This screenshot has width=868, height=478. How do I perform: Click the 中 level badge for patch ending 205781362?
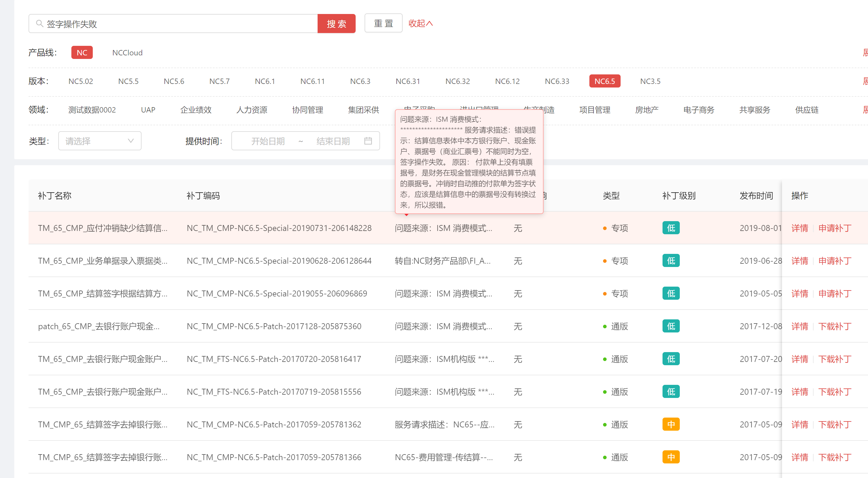(671, 424)
